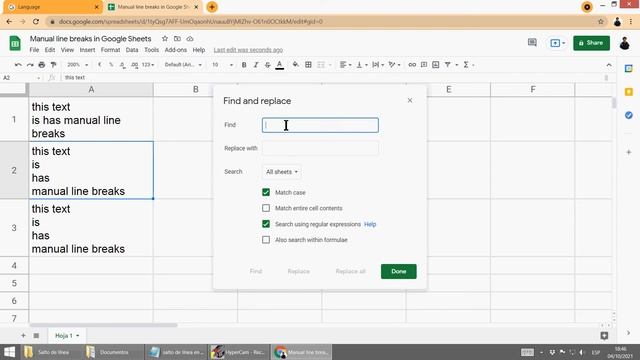Insert a comment from toolbar
The image size is (640, 360).
click(424, 65)
